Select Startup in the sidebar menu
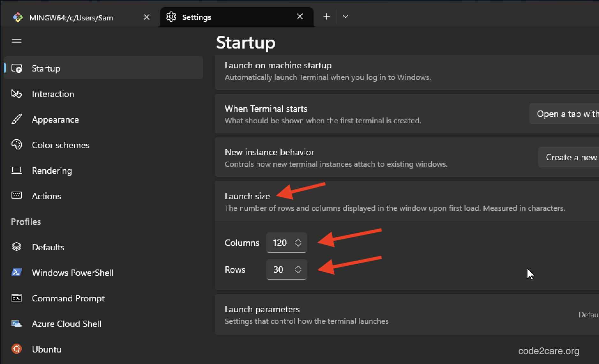Screen dimensions: 599x364 coord(46,68)
